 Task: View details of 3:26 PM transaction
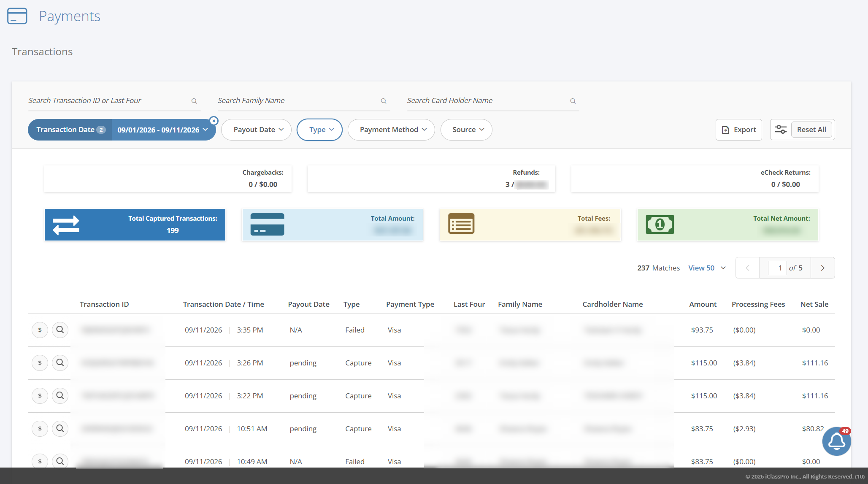60,363
